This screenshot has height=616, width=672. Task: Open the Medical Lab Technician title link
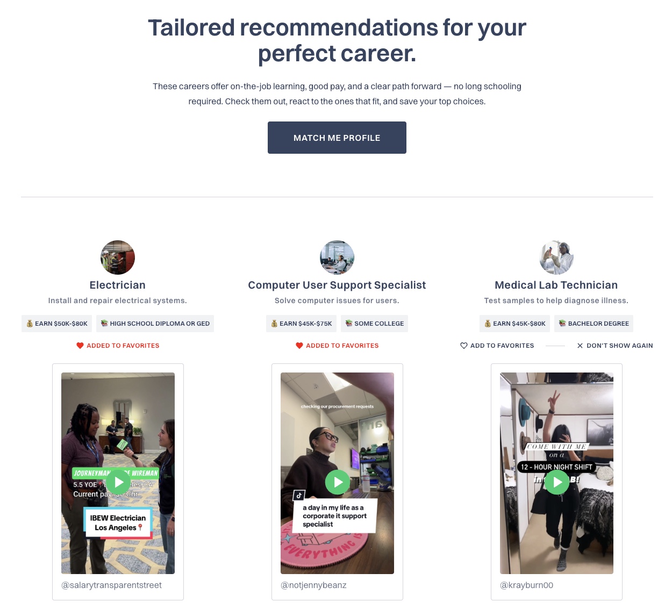(556, 285)
